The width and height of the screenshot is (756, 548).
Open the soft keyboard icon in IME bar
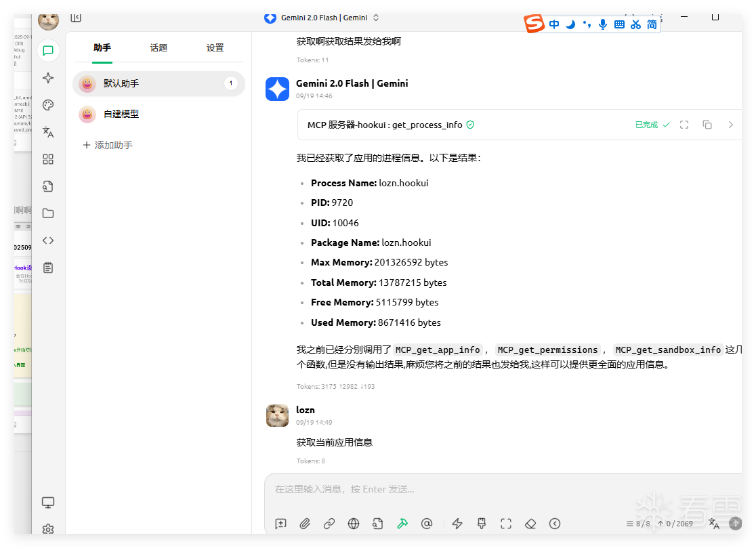620,24
